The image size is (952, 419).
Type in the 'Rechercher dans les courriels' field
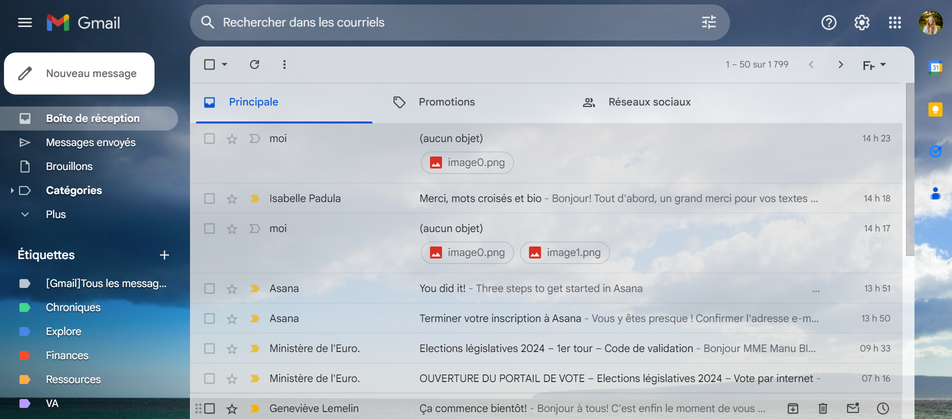click(x=450, y=22)
